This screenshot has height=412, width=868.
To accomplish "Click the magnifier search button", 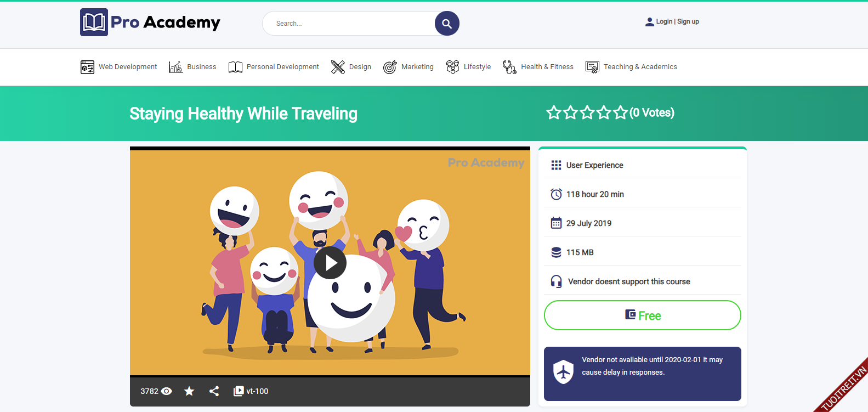I will click(447, 24).
